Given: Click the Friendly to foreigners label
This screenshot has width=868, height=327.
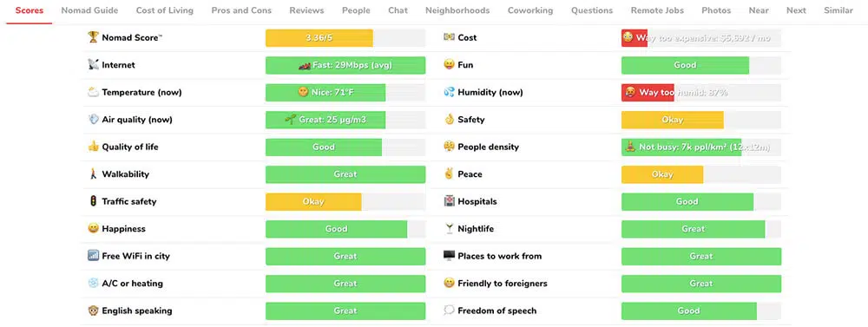Looking at the screenshot, I should tap(503, 284).
